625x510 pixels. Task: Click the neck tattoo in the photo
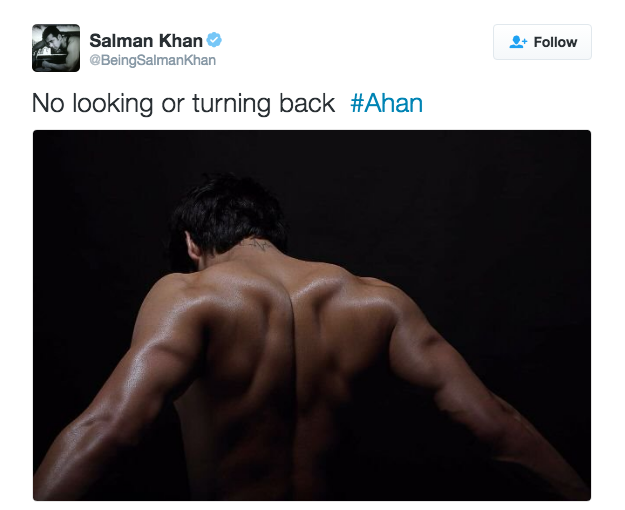click(x=255, y=244)
